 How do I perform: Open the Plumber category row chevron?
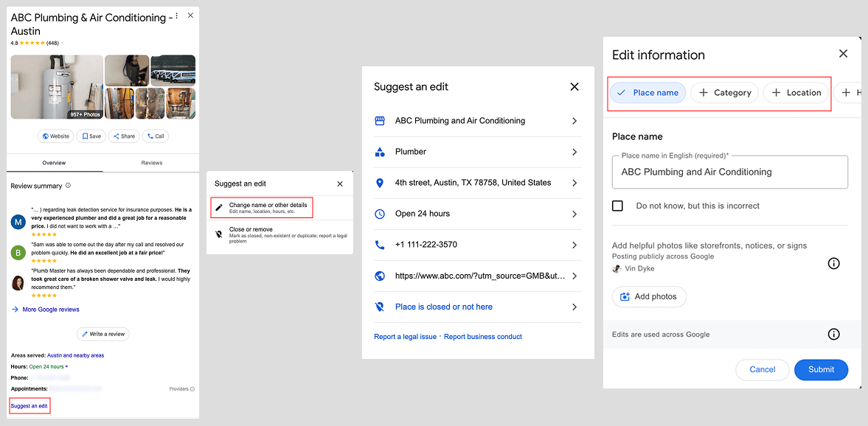pos(574,152)
